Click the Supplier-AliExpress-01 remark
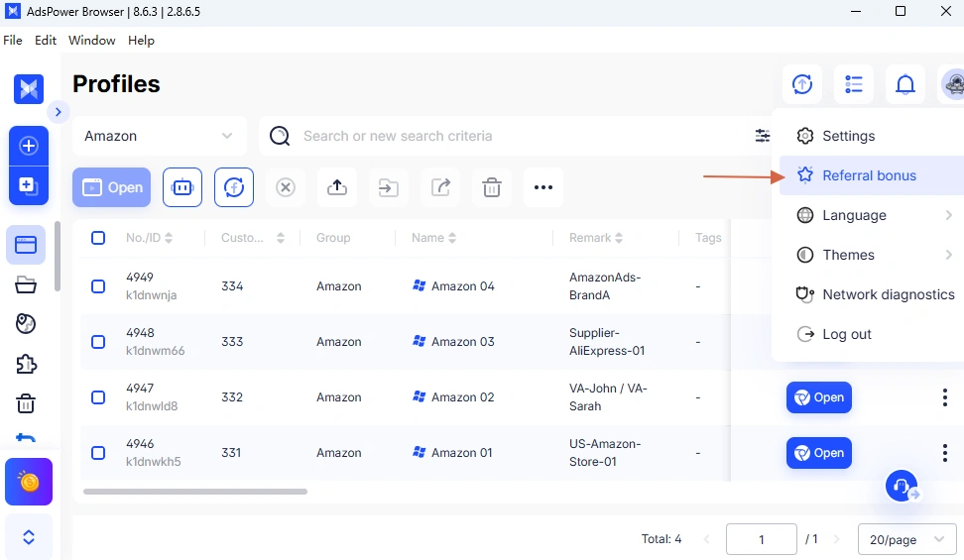 (x=607, y=342)
